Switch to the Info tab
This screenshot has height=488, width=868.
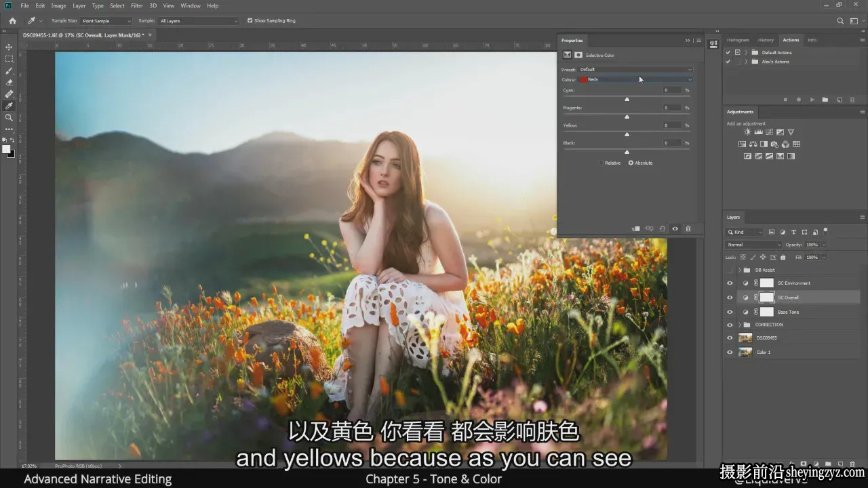point(812,40)
